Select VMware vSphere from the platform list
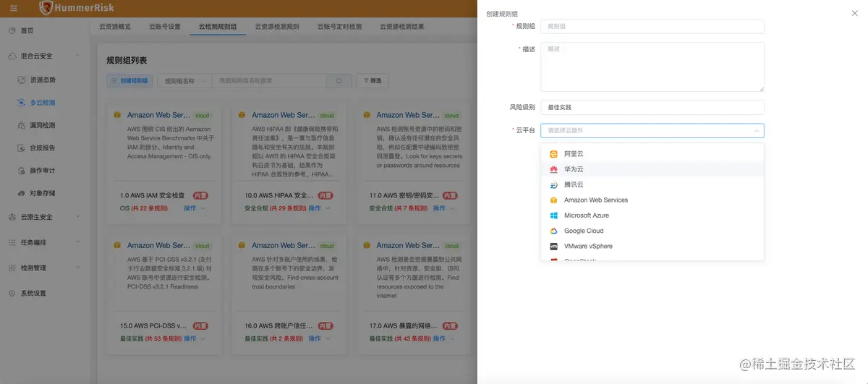 (652, 247)
